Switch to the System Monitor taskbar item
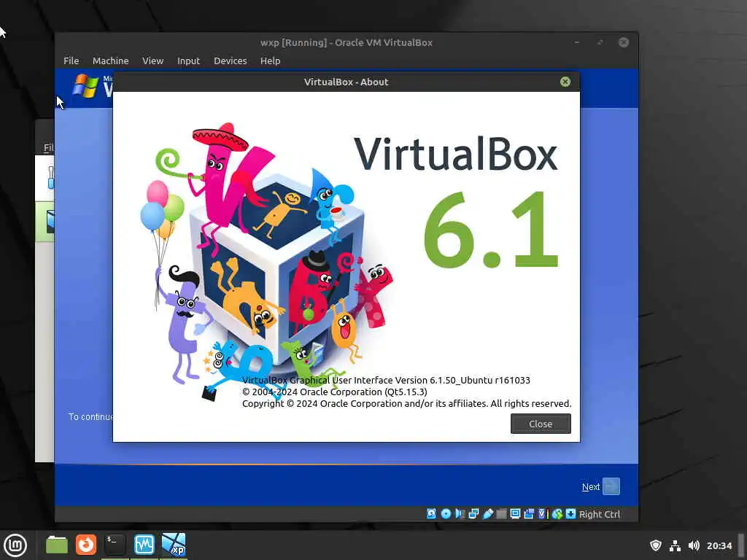The width and height of the screenshot is (747, 560). pos(144,545)
